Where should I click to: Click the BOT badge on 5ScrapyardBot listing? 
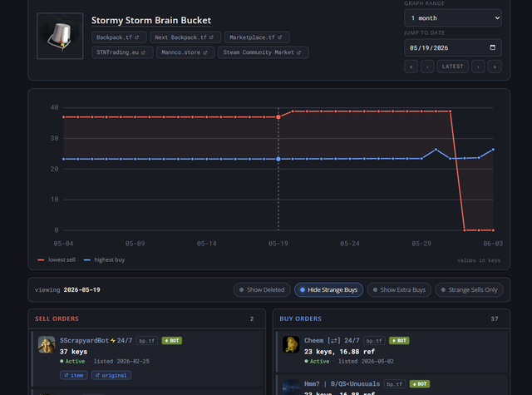point(172,341)
